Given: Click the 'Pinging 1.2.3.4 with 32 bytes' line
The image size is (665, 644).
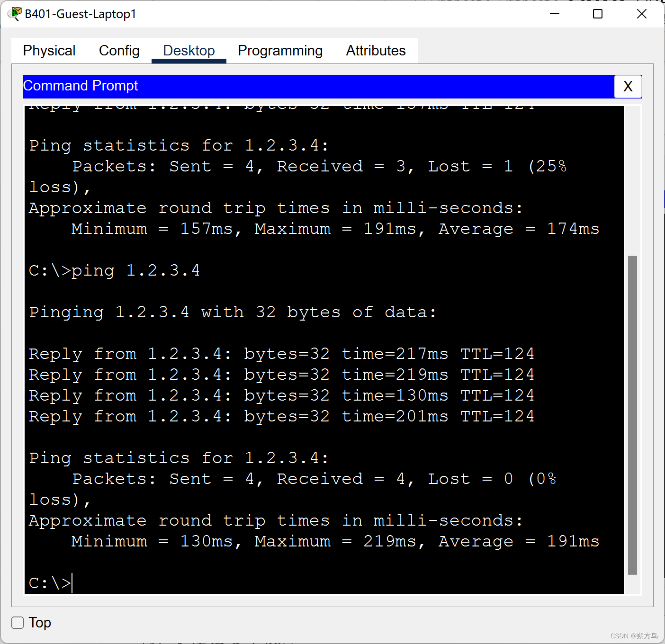Looking at the screenshot, I should 233,312.
